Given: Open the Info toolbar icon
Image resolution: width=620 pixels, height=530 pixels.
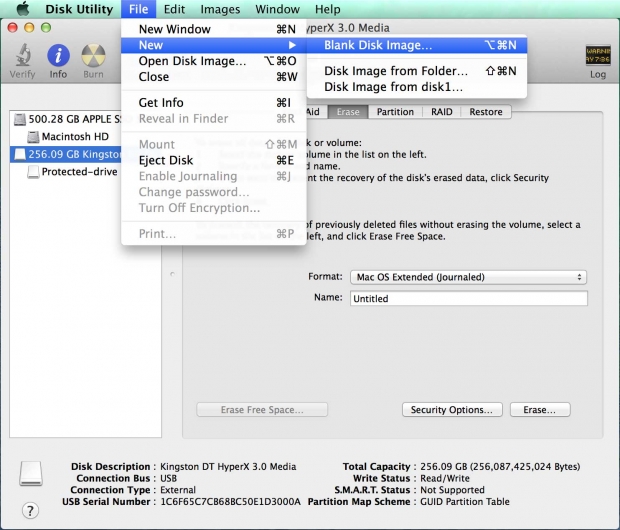Looking at the screenshot, I should [58, 55].
